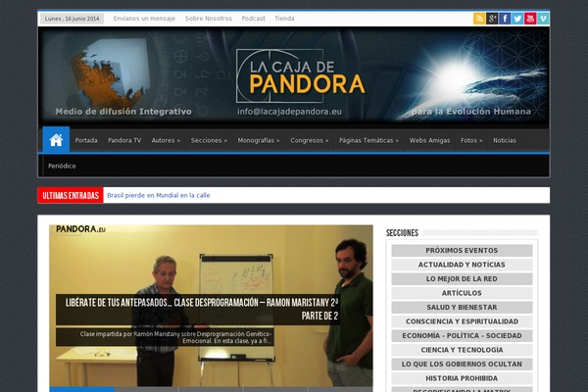Open the Ramon Maristany featured video thumbnail
Image resolution: width=588 pixels, height=392 pixels.
211,306
